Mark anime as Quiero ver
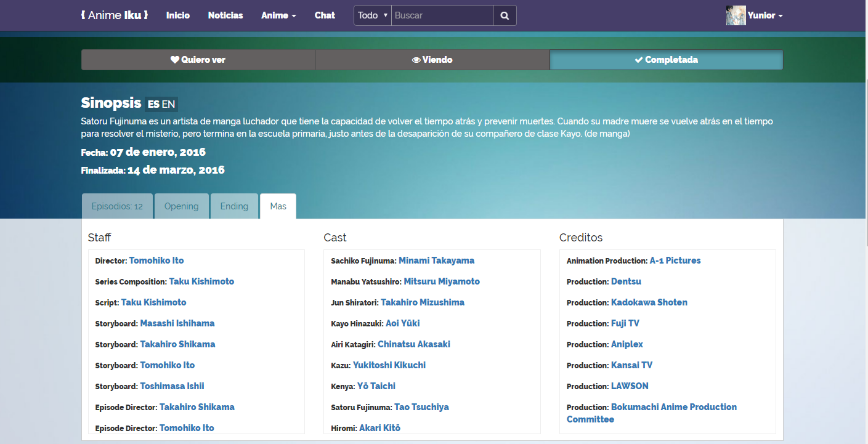Image resolution: width=868 pixels, height=444 pixels. (198, 60)
